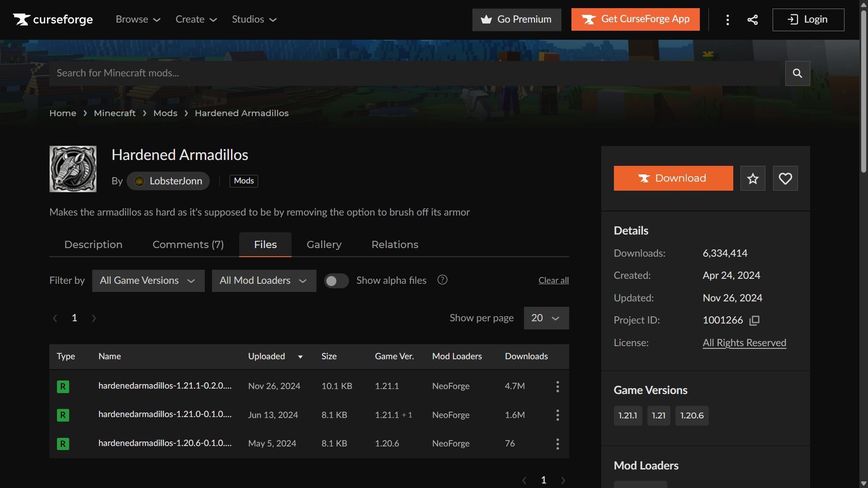Open the vertical three-dot header menu

point(727,19)
